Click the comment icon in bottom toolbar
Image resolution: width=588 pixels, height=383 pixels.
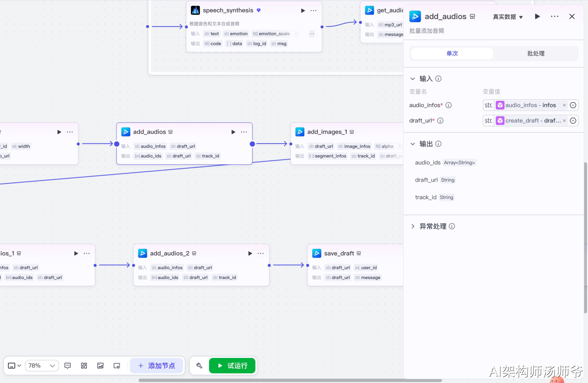[68, 366]
